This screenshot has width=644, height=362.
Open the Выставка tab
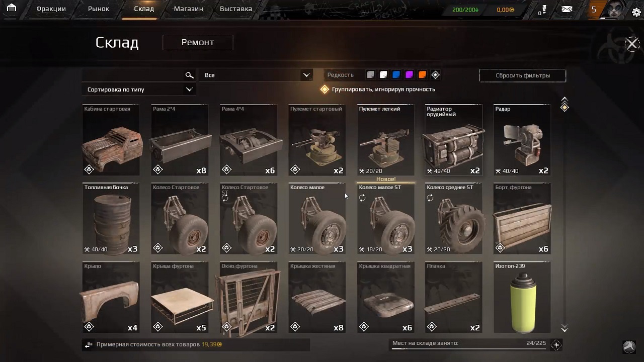(236, 9)
